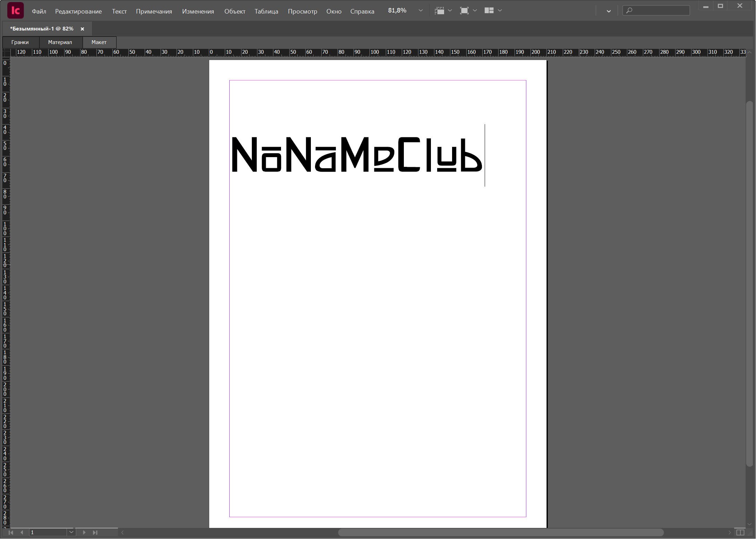Viewport: 756px width, 539px height.
Task: Go to next page arrow
Action: pyautogui.click(x=84, y=532)
